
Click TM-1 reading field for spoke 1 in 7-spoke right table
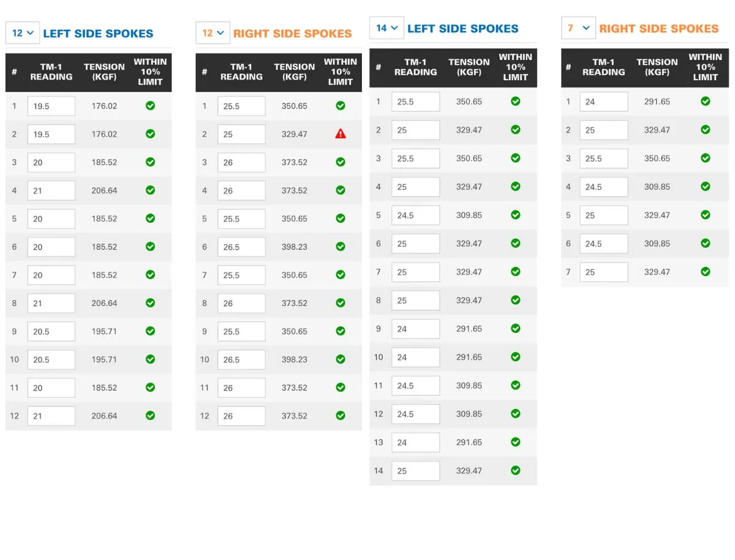coord(604,102)
